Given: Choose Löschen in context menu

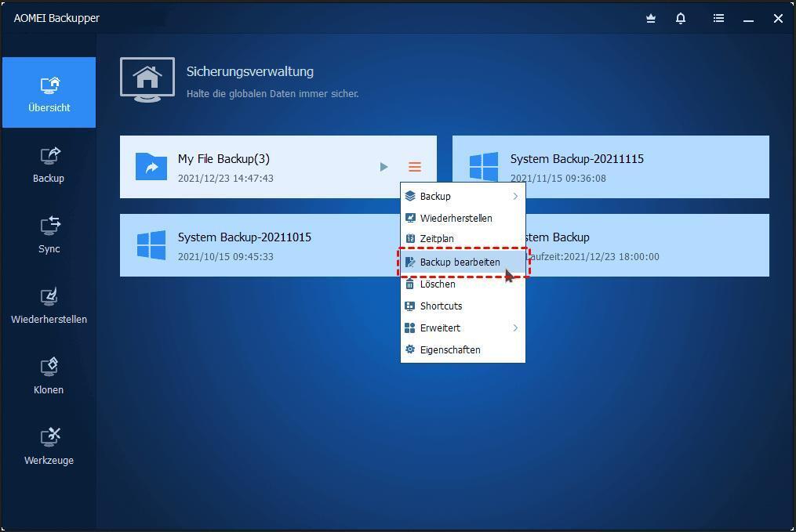Looking at the screenshot, I should tap(463, 284).
